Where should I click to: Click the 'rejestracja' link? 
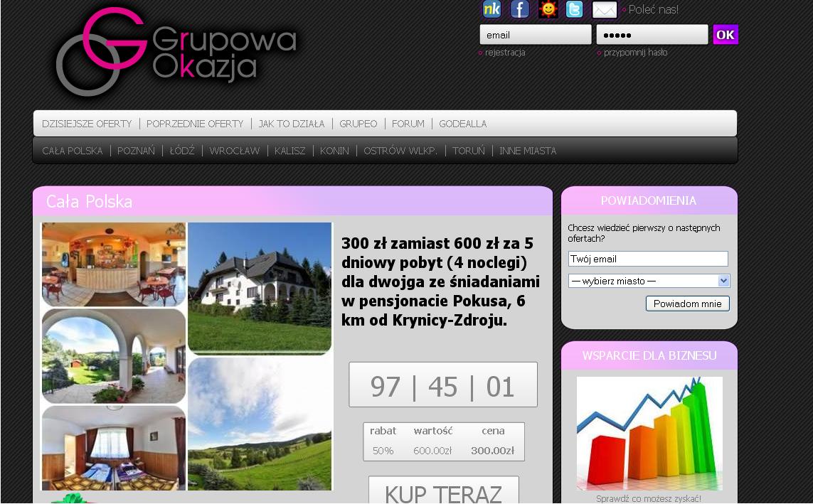click(x=505, y=53)
